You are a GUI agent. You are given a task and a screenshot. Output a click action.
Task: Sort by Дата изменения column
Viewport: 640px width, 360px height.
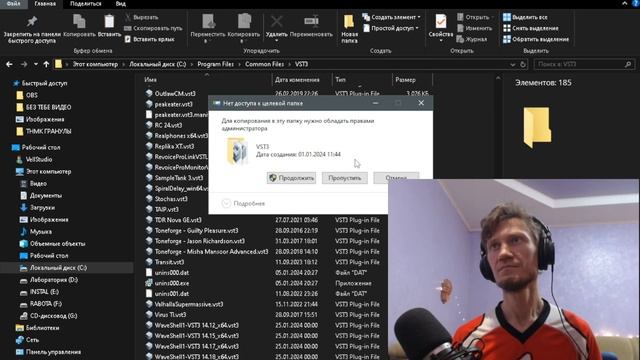[x=297, y=80]
